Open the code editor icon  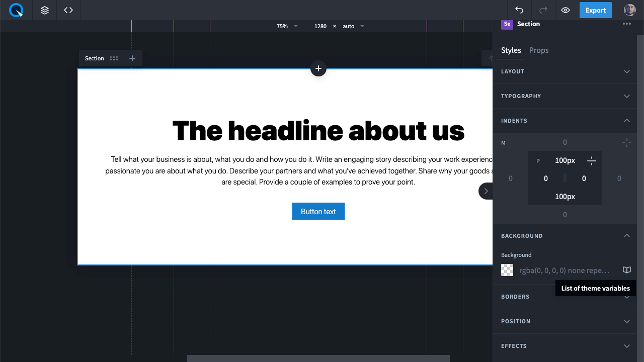(68, 10)
